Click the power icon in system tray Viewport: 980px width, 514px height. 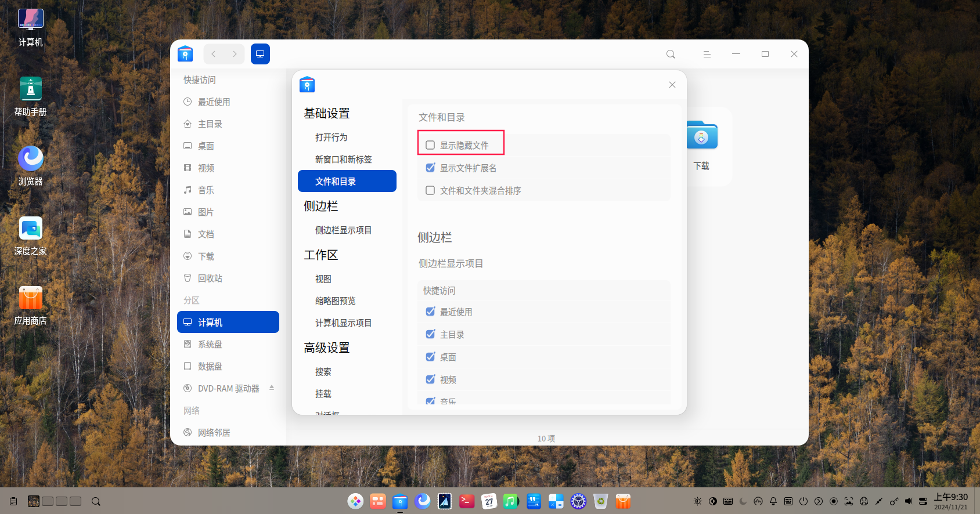tap(804, 501)
